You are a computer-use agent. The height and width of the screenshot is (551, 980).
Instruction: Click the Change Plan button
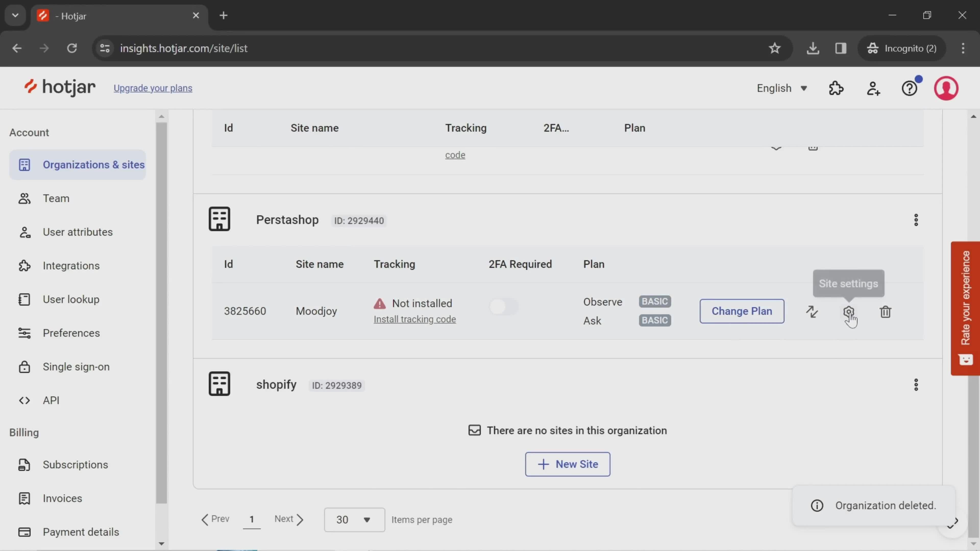coord(741,311)
